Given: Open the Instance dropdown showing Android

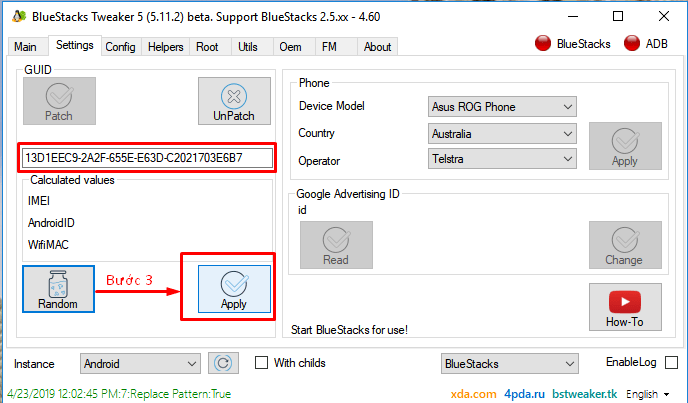Looking at the screenshot, I should tap(140, 363).
